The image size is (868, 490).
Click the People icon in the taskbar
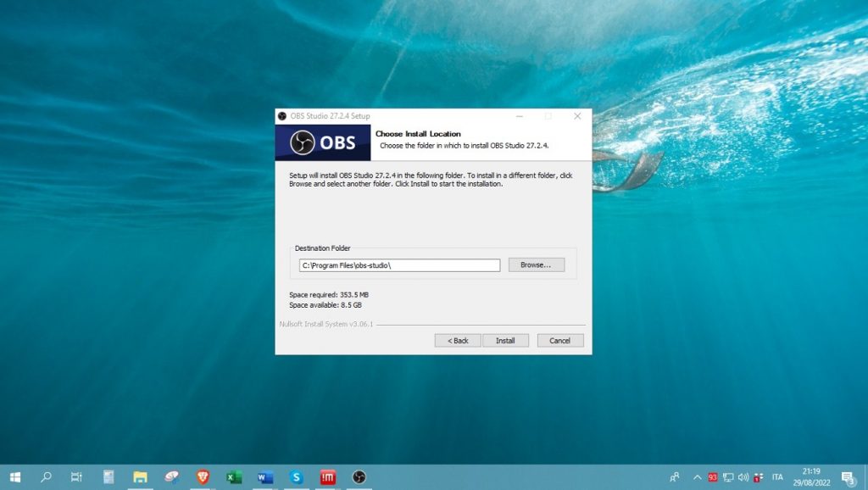pyautogui.click(x=674, y=476)
